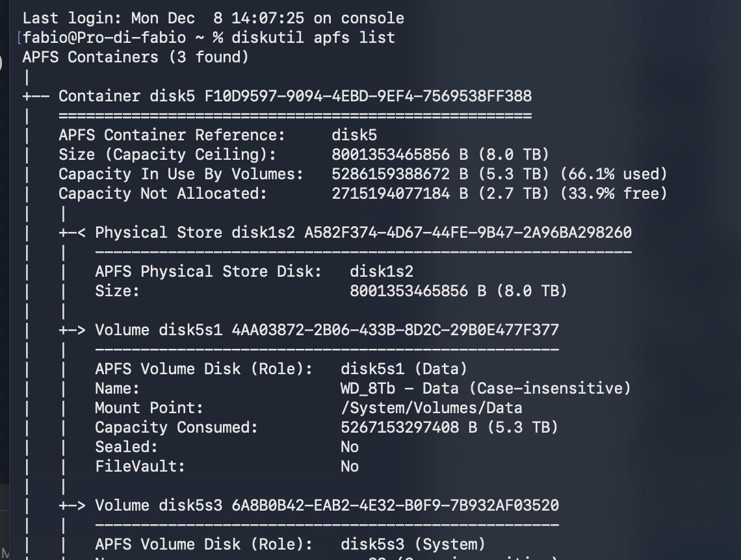Click the "APFS Containers (3 found)" header

click(135, 57)
